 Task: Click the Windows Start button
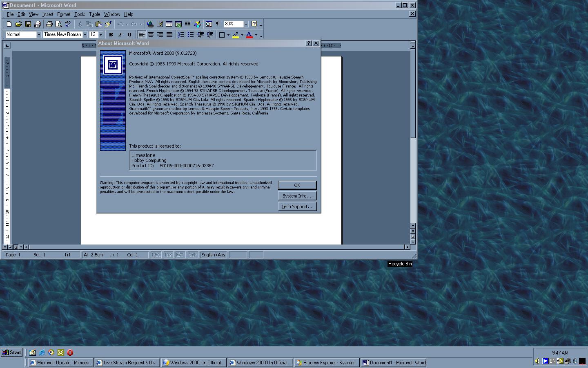[x=12, y=352]
